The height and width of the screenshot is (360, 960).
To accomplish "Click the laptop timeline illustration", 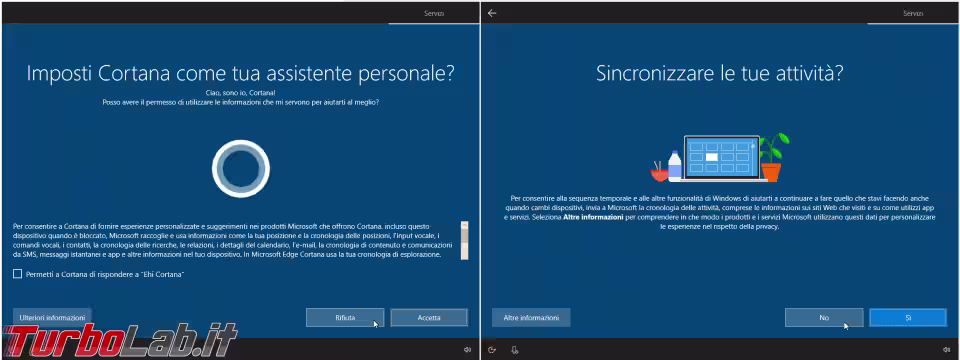I will click(720, 158).
